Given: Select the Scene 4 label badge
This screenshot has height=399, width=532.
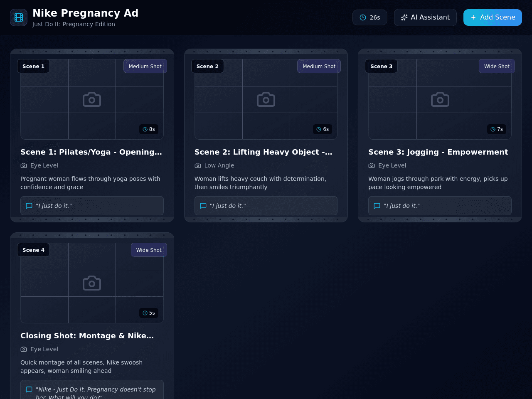Looking at the screenshot, I should click(33, 250).
